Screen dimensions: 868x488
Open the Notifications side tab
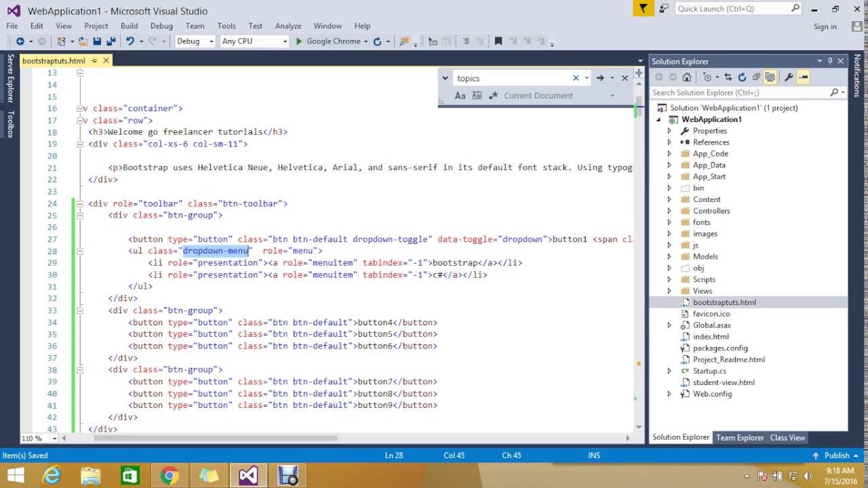[x=857, y=76]
